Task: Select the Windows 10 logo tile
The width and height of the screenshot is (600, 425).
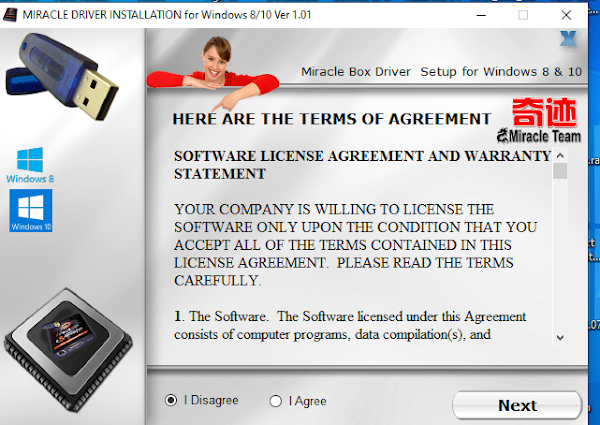Action: 31,210
